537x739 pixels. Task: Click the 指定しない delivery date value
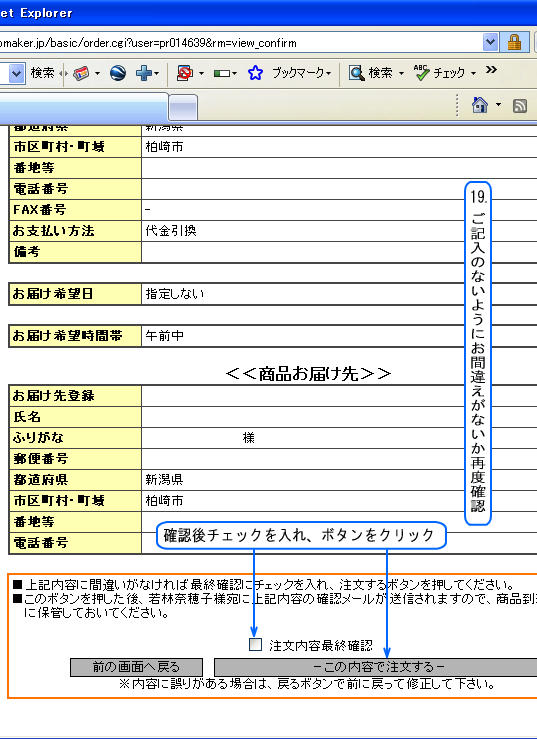[x=174, y=294]
